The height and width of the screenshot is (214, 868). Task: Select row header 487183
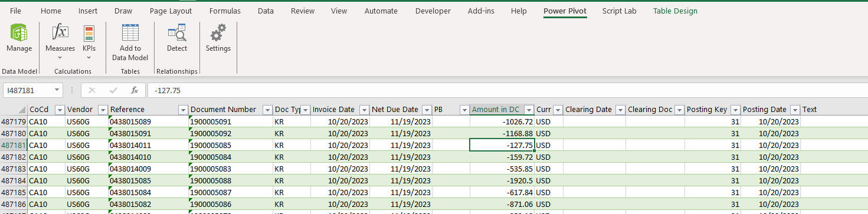(x=14, y=169)
